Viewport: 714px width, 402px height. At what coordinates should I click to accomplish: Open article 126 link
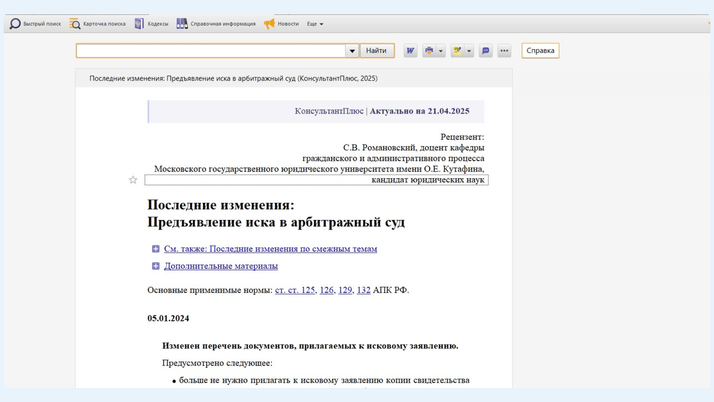pos(326,290)
